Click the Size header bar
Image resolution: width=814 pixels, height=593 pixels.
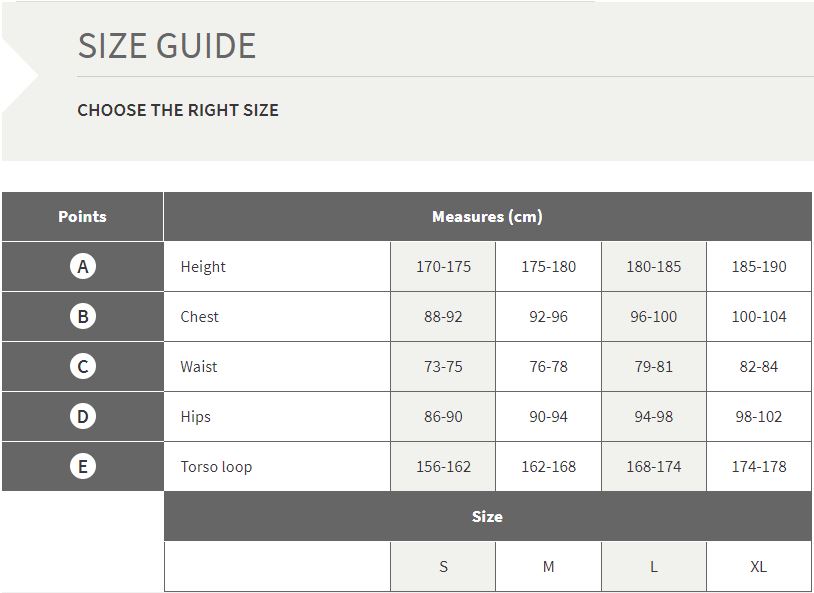[x=487, y=516]
